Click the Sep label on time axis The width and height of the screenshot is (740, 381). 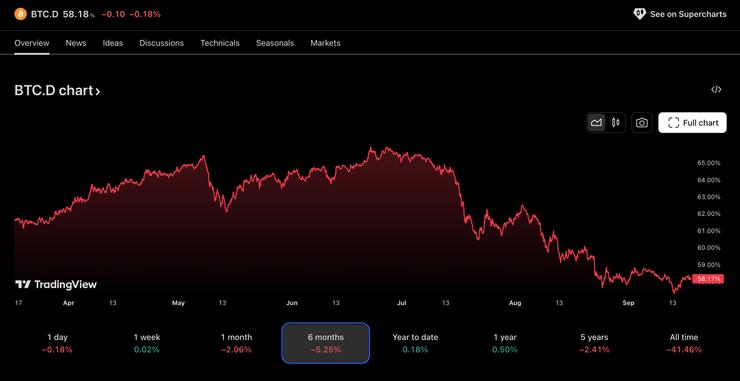click(x=628, y=303)
